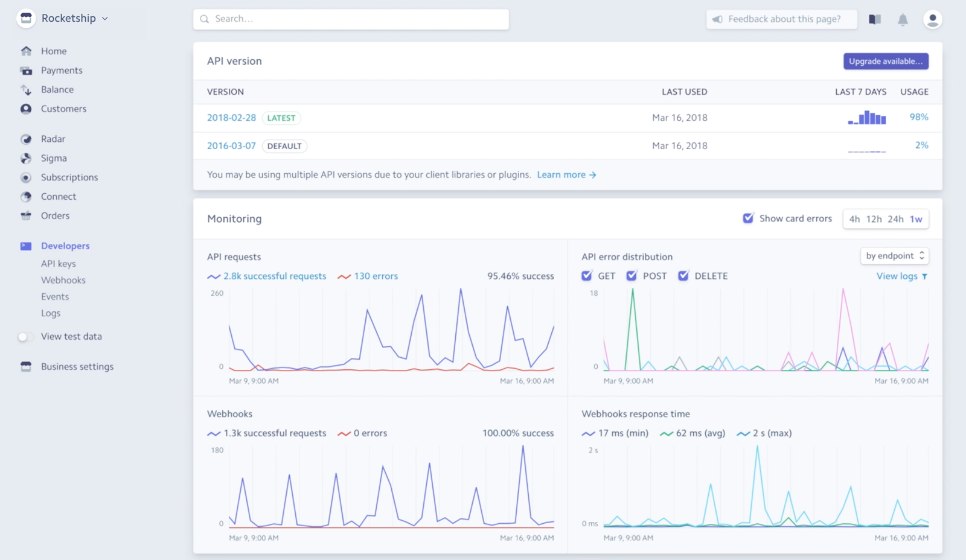Click the Connect icon in sidebar
The width and height of the screenshot is (966, 560).
tap(26, 197)
